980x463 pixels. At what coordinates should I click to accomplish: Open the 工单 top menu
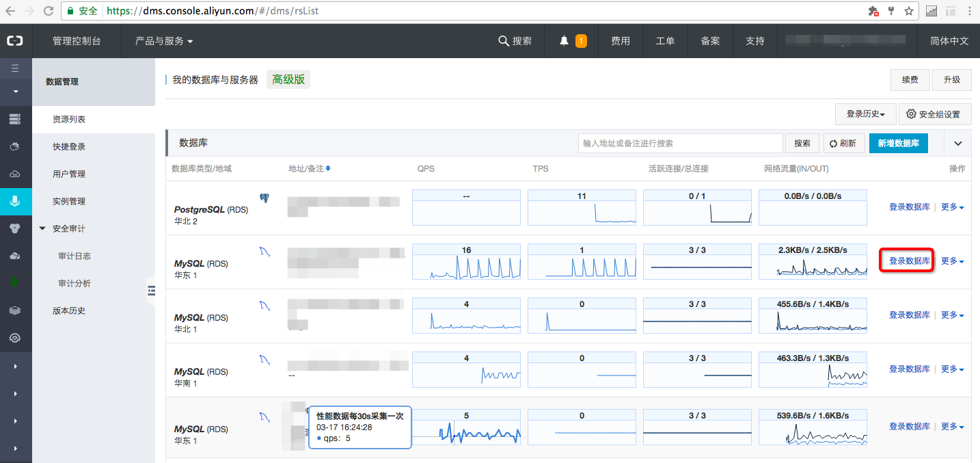(666, 41)
